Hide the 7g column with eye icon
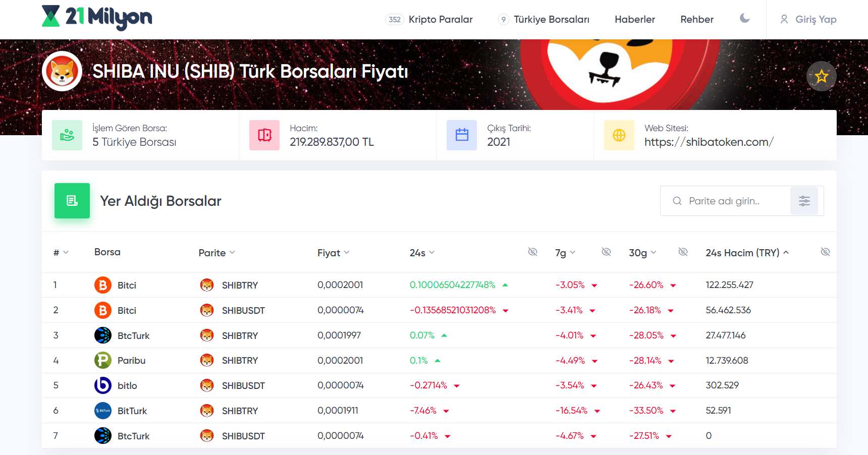 (607, 252)
